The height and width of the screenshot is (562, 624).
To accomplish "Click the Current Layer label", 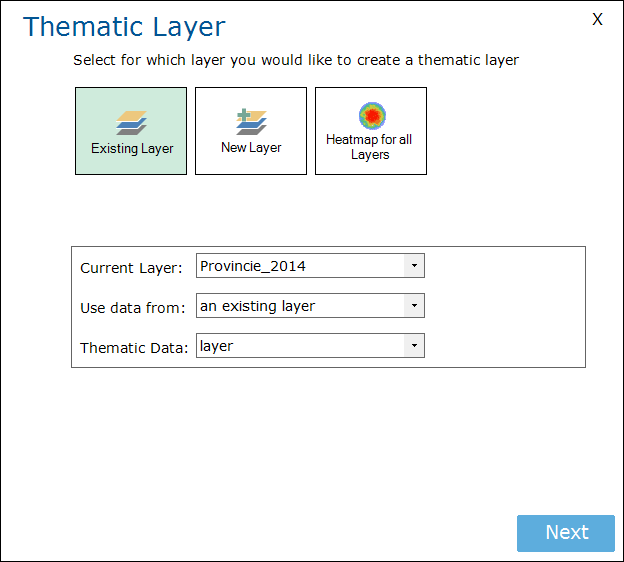I will click(131, 268).
